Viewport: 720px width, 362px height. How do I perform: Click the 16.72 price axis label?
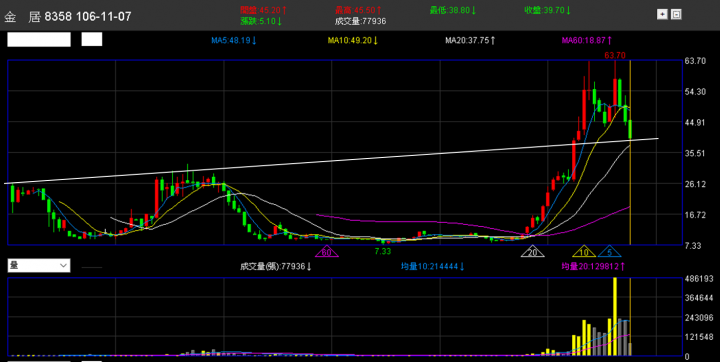695,215
